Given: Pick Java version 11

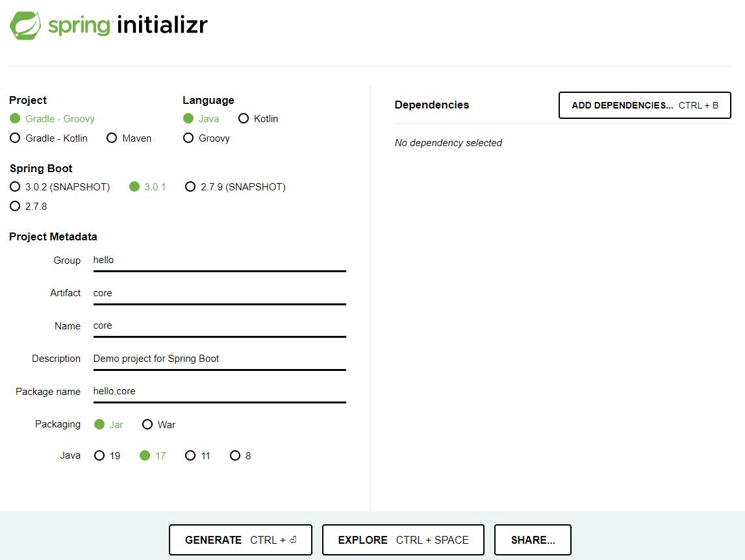Looking at the screenshot, I should click(x=197, y=456).
